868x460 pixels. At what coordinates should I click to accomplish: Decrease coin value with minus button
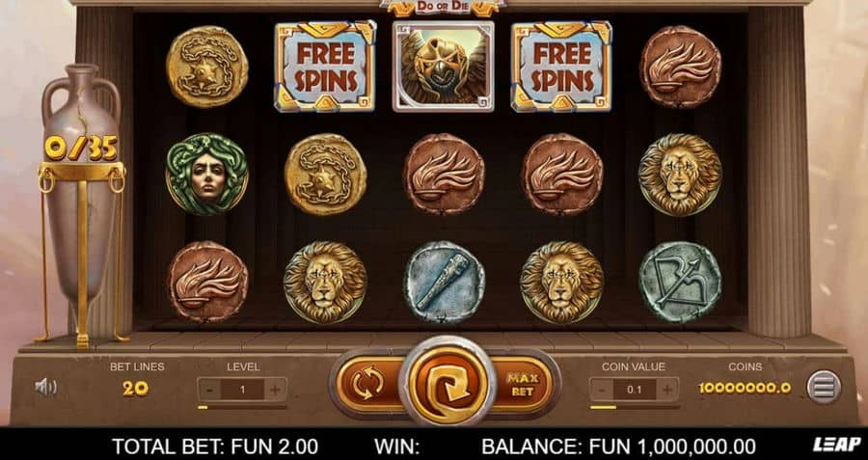[601, 390]
